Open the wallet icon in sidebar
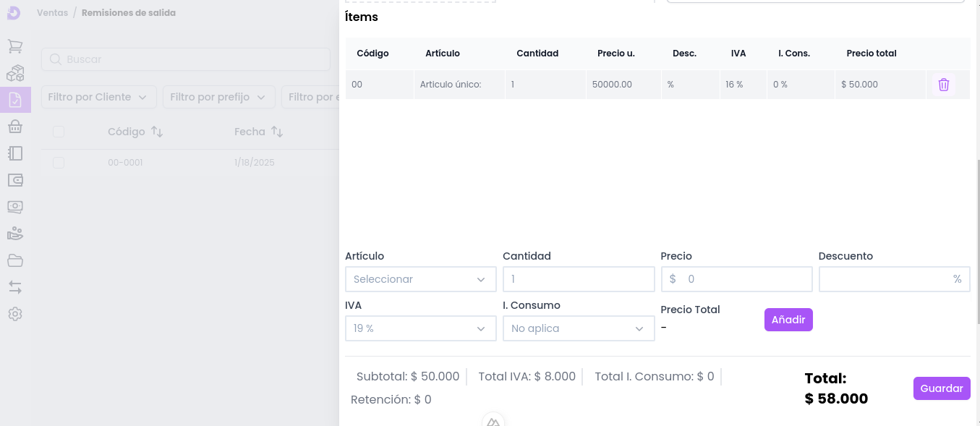The image size is (980, 426). 15,180
